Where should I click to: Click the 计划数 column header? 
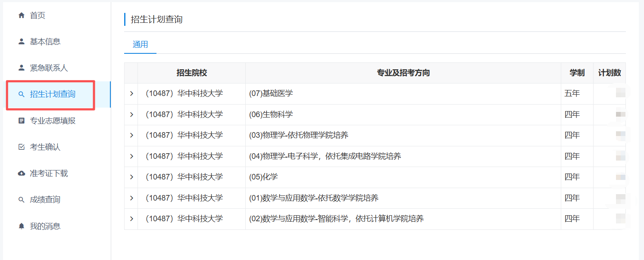coord(609,73)
